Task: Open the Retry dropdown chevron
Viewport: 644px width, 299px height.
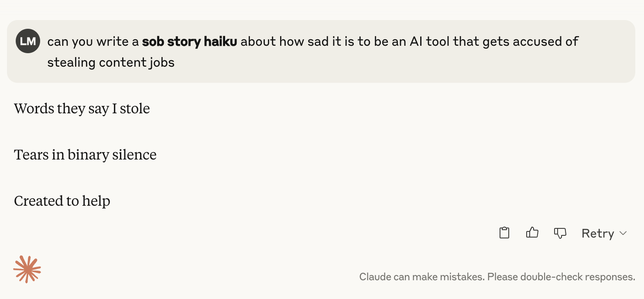Action: [623, 233]
